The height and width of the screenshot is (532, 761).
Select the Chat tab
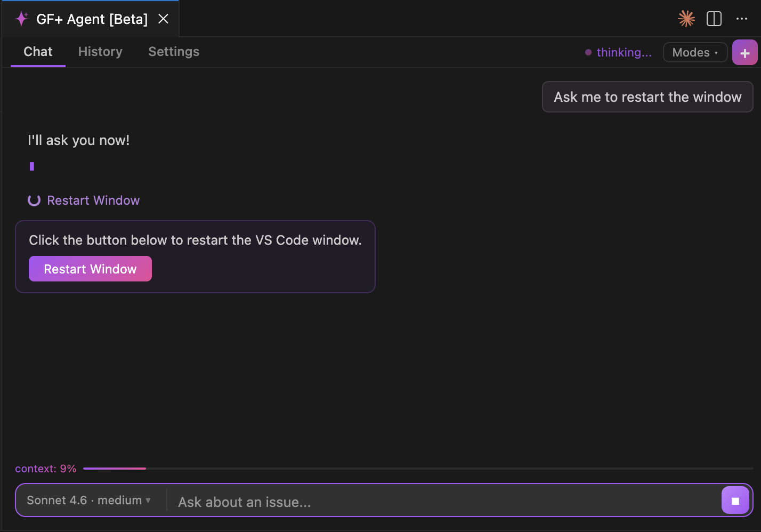37,52
